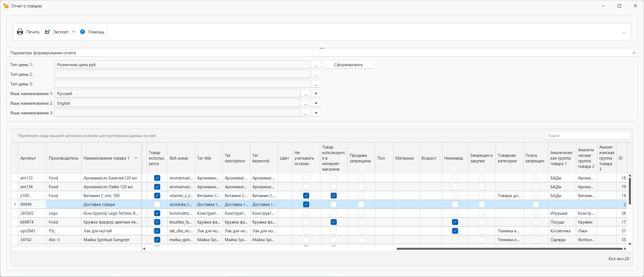Open selector for Тип цены 3

click(316, 84)
